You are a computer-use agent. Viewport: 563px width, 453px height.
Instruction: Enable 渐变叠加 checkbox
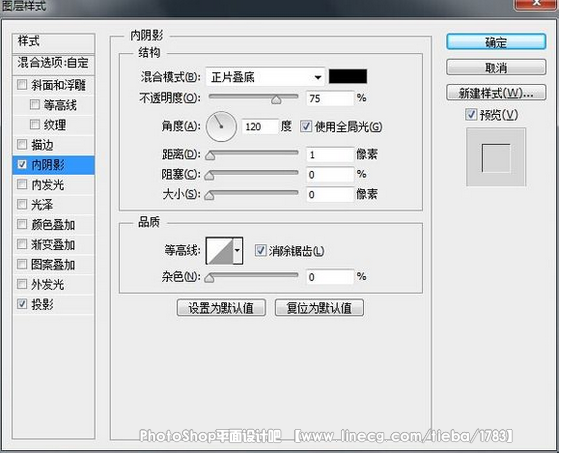tap(22, 244)
